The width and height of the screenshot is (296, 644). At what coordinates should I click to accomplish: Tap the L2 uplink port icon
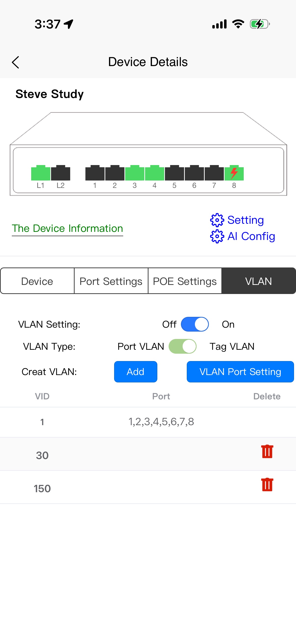pyautogui.click(x=60, y=173)
